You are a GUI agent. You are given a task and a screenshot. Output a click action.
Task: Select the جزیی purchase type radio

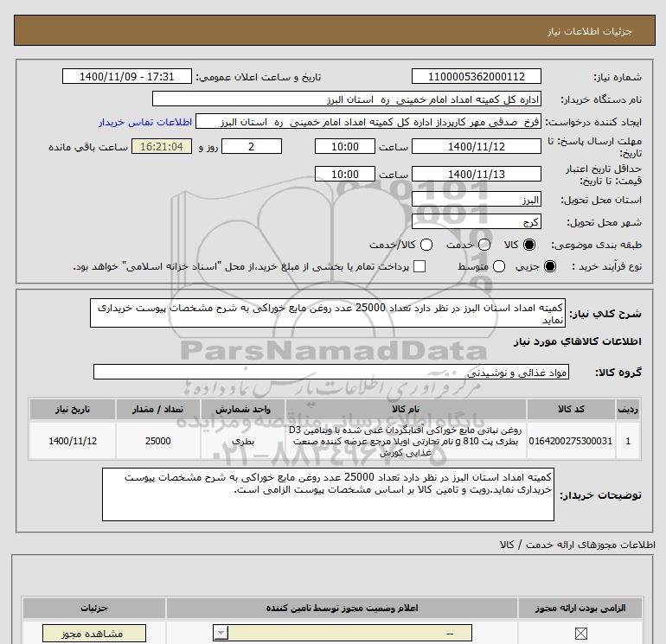coord(549,266)
